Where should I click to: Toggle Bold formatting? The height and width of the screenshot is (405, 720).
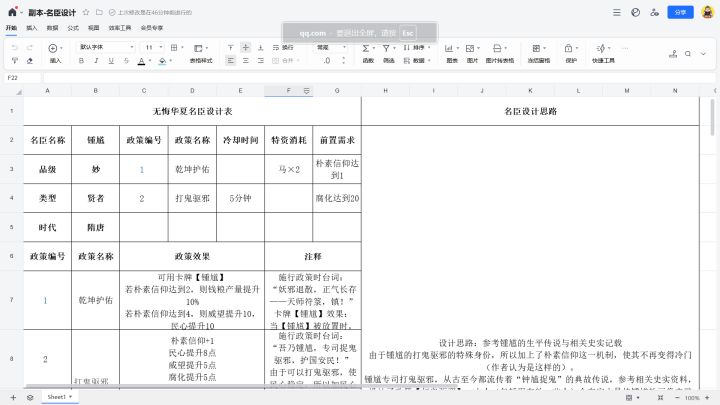pyautogui.click(x=81, y=61)
